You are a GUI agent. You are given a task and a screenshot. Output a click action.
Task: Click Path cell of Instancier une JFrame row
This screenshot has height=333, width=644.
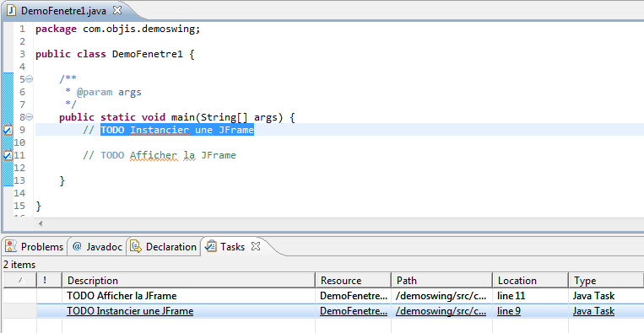441,311
